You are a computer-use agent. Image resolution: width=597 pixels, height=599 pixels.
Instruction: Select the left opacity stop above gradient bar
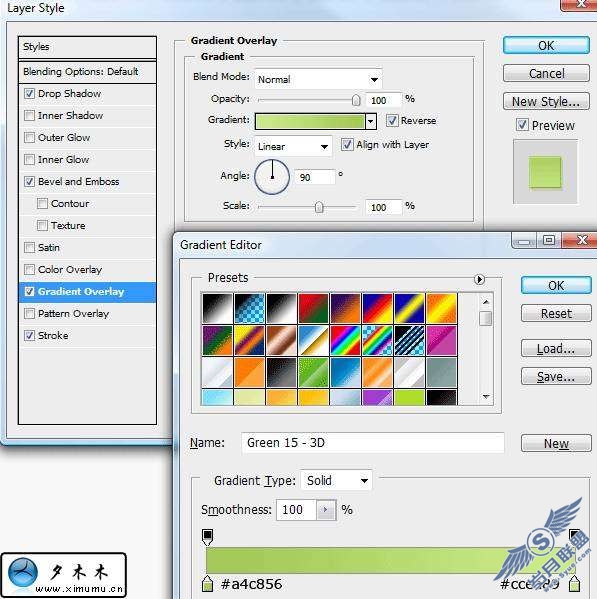(207, 537)
